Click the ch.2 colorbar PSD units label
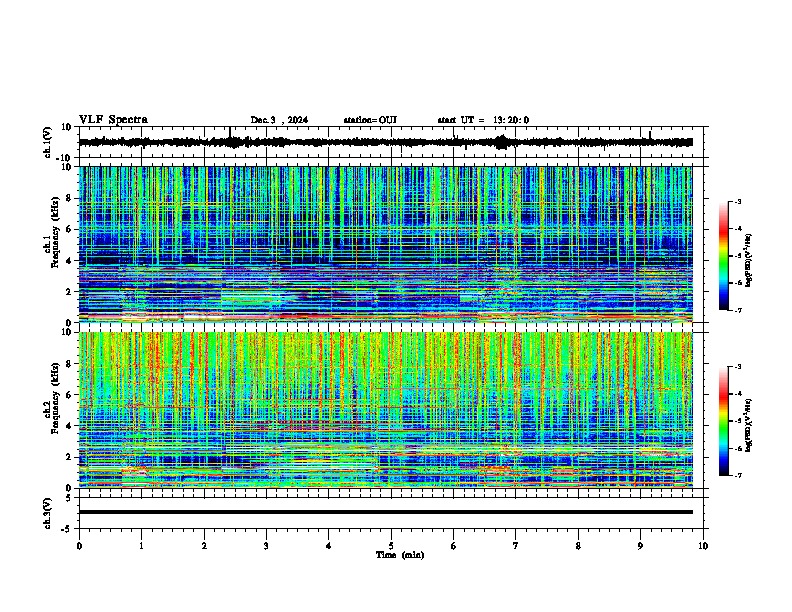 point(749,425)
